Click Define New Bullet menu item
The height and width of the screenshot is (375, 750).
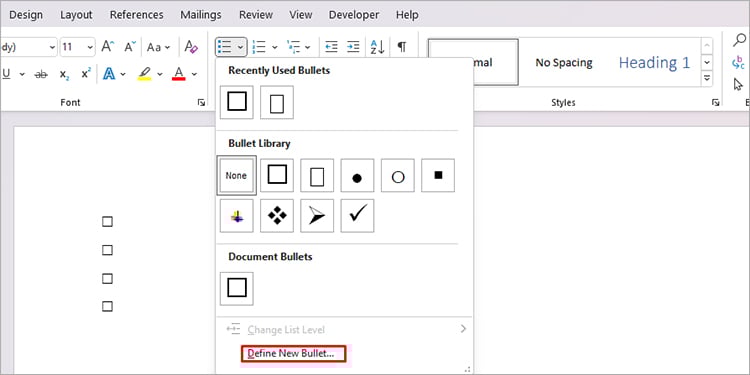coord(293,354)
